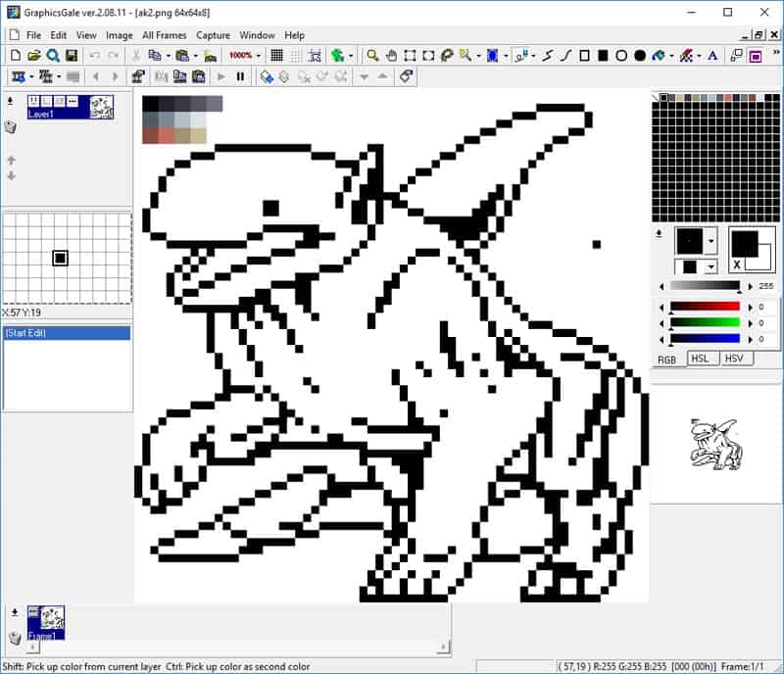Click the blue channel slider
784x674 pixels.
(x=705, y=339)
